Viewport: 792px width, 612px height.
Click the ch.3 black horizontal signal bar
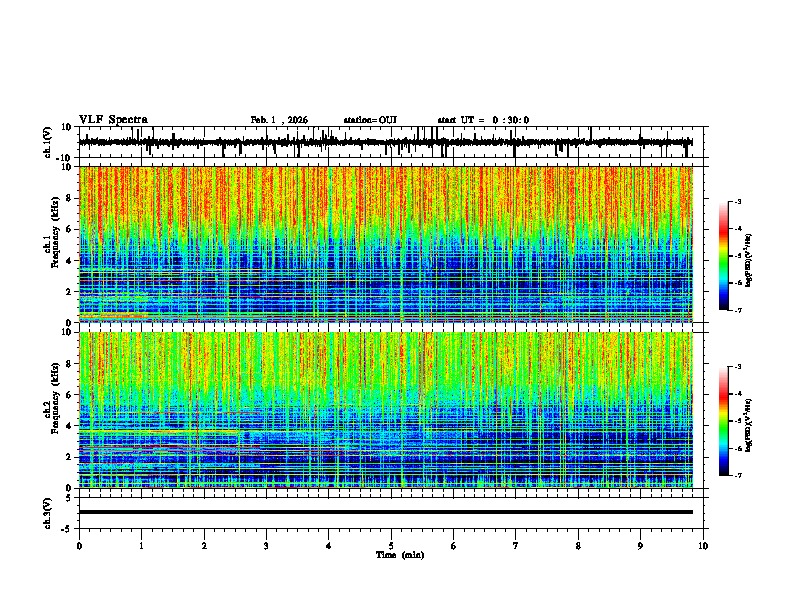point(385,512)
